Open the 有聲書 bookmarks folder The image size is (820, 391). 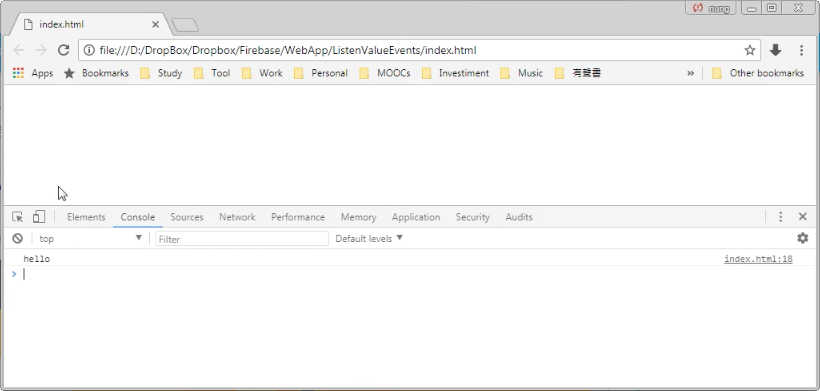(x=578, y=73)
